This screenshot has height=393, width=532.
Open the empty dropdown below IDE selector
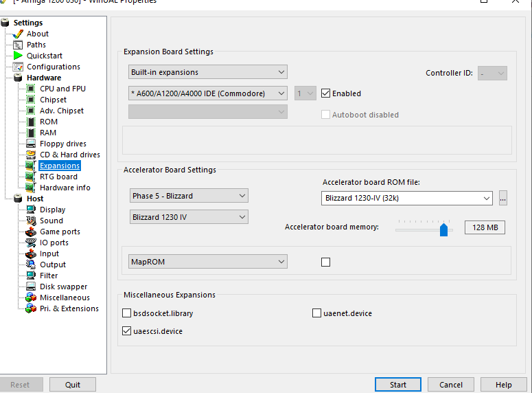207,112
